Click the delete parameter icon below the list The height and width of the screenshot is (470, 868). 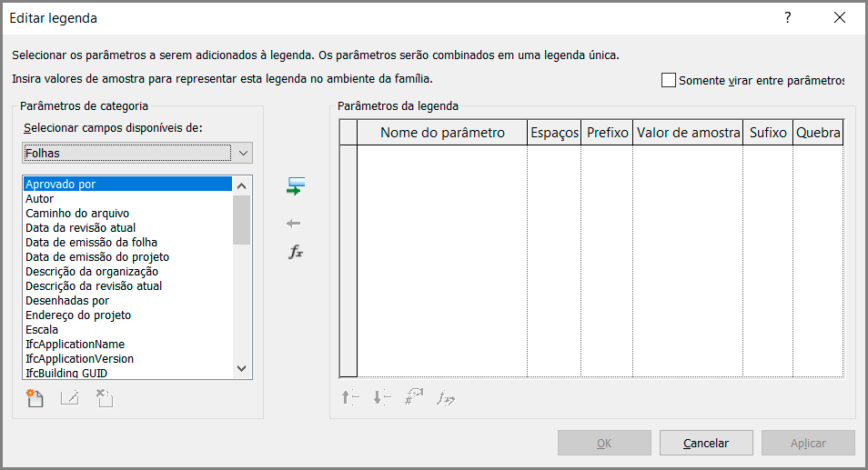click(x=104, y=397)
